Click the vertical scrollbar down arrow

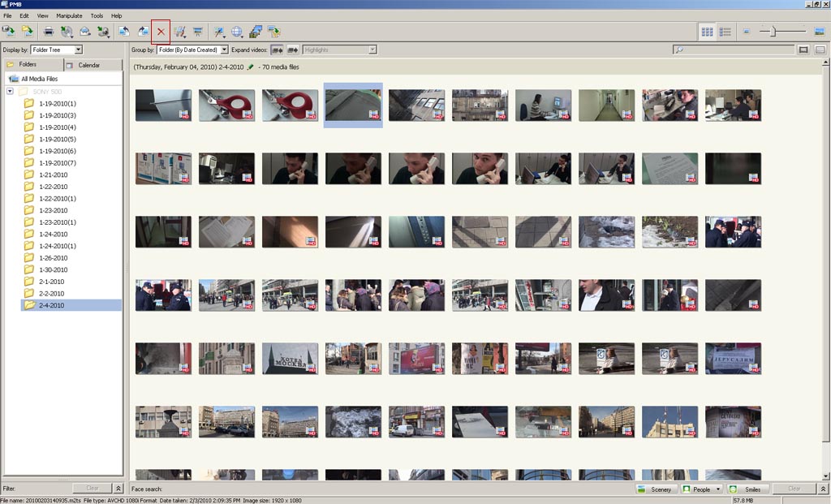click(x=825, y=476)
